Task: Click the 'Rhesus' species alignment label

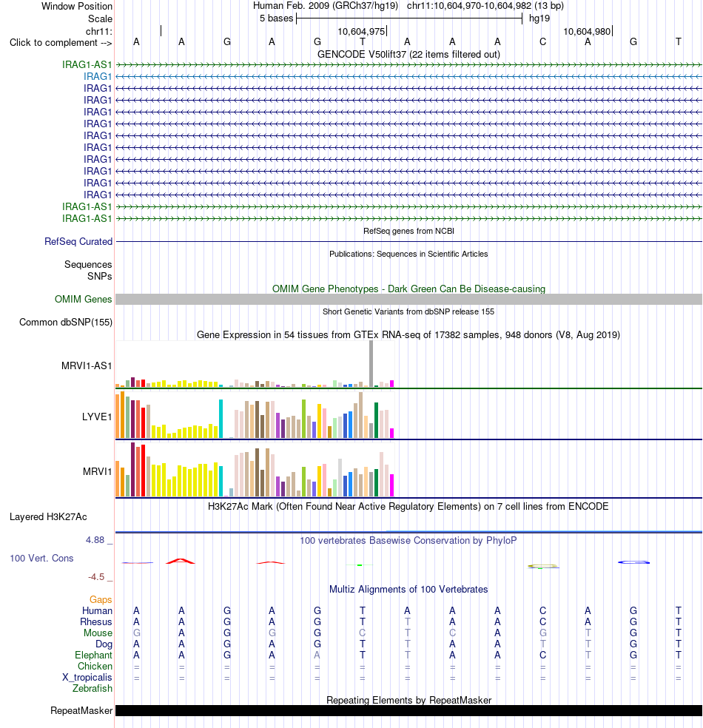Action: 96,621
